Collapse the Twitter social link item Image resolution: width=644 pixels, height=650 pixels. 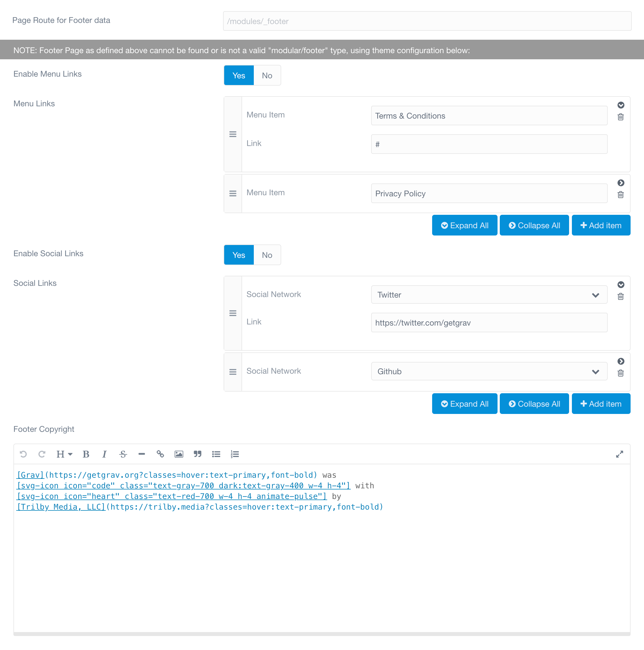tap(621, 285)
